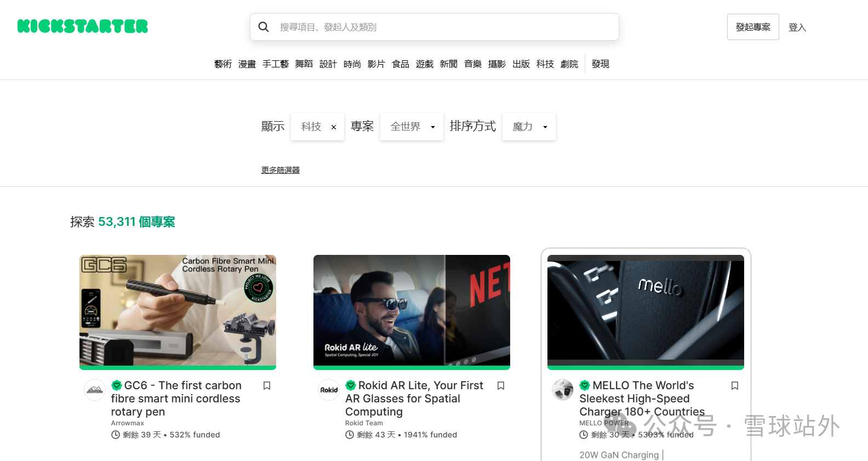Remove the 科技 category filter
The width and height of the screenshot is (868, 461).
click(x=334, y=127)
